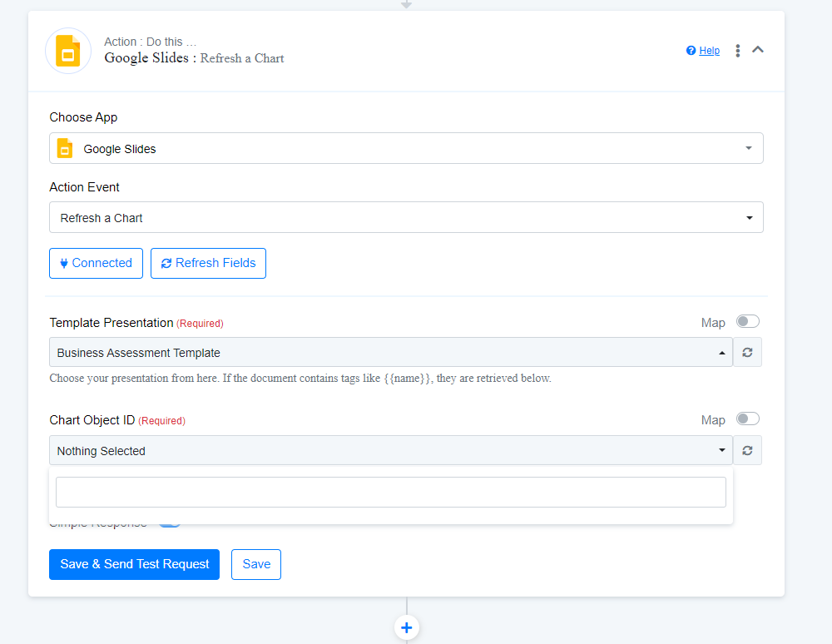832x644 pixels.
Task: Click the Refresh Fields button
Action: pyautogui.click(x=208, y=263)
